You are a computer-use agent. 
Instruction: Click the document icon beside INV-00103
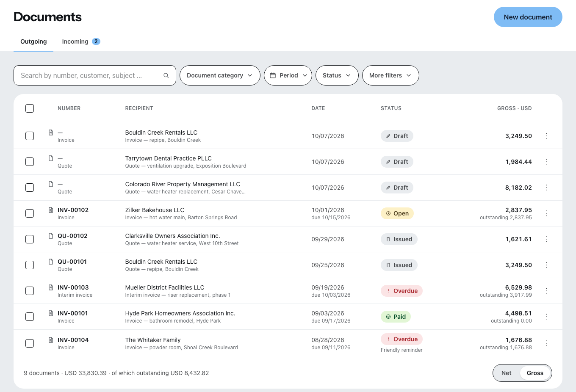pos(51,287)
